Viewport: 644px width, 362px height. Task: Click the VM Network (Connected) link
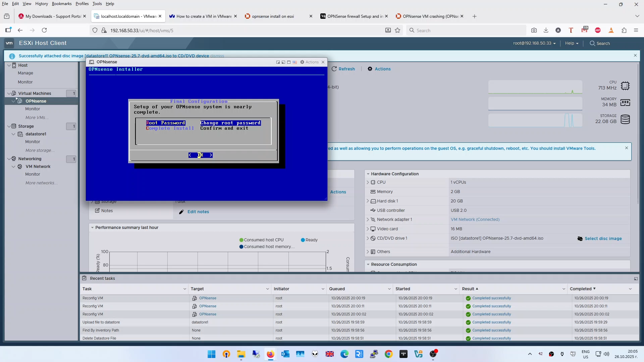pos(475,220)
